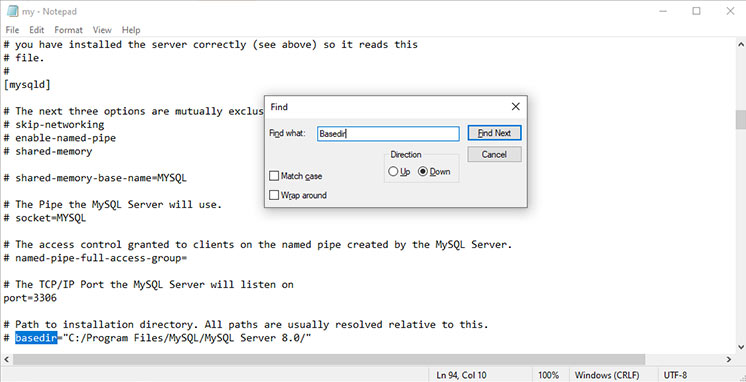Click the highlighted basedir text
This screenshot has height=382, width=746.
click(36, 338)
